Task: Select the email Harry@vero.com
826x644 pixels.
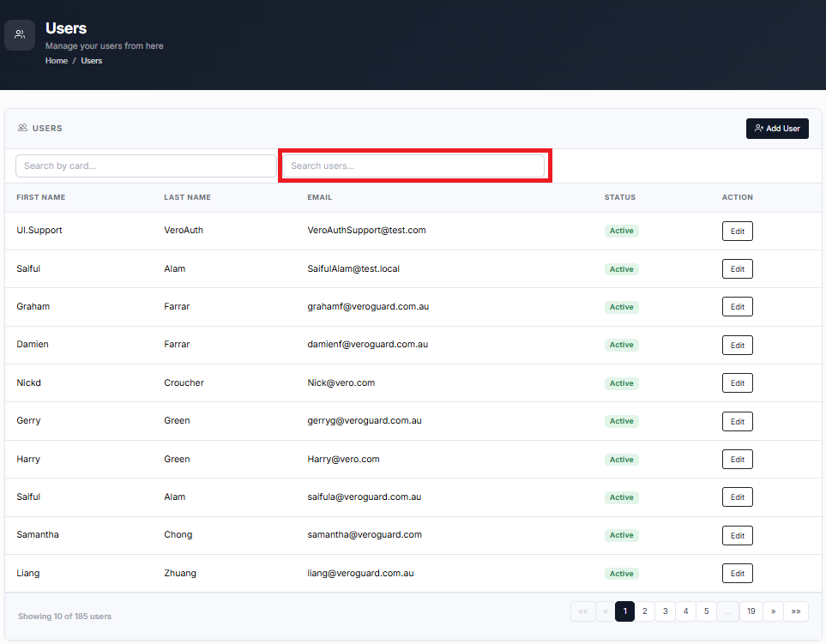Action: point(343,459)
